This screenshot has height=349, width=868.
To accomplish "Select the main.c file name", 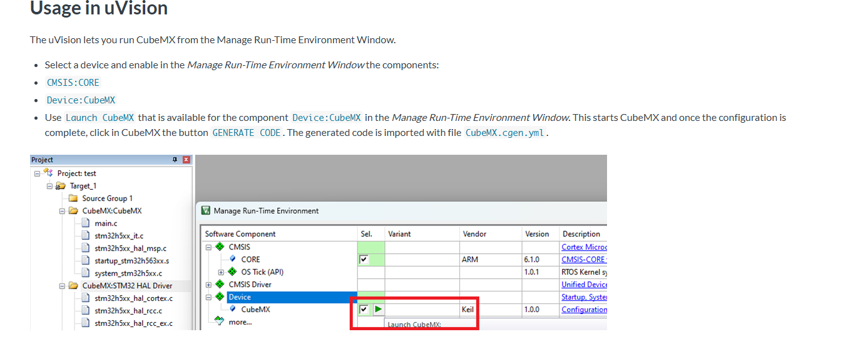I will coord(106,223).
